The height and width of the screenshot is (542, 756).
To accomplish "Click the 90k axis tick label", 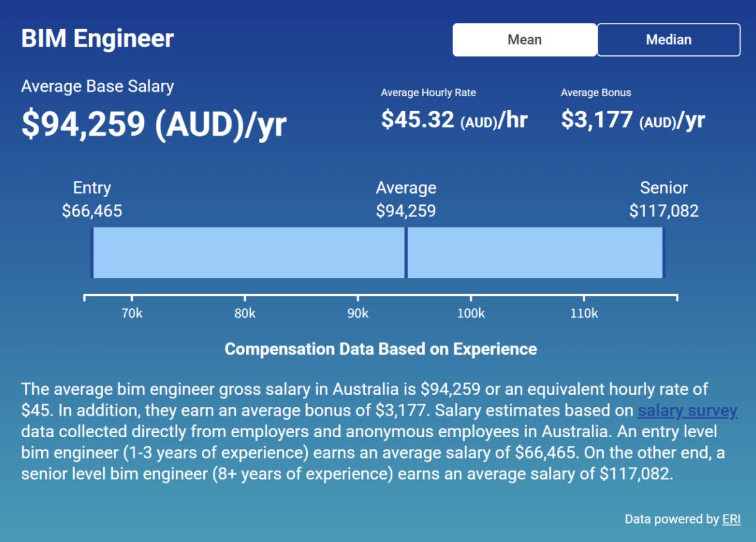I will pyautogui.click(x=358, y=314).
